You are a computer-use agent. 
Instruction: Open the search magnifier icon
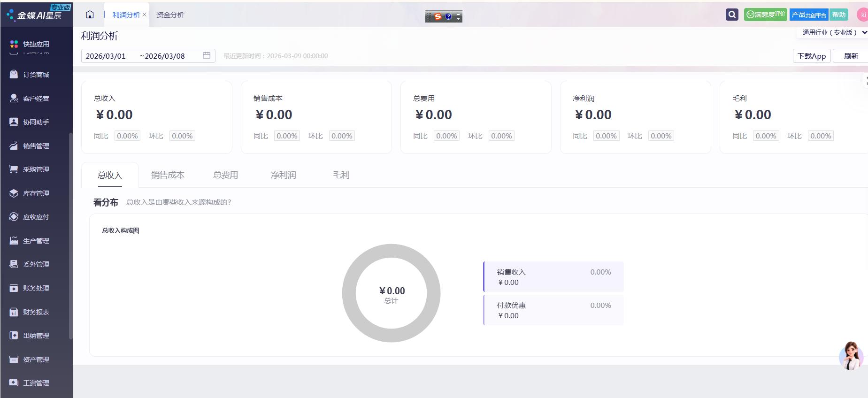pyautogui.click(x=732, y=15)
